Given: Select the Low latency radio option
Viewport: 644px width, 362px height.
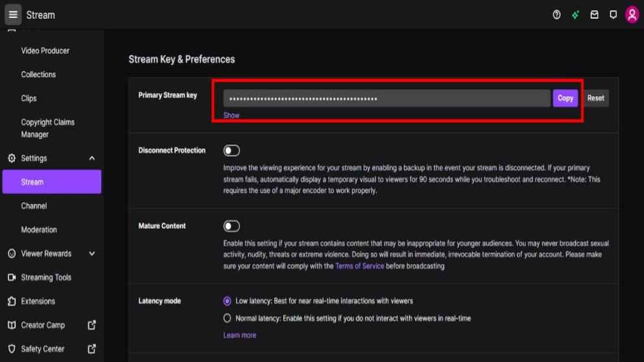Looking at the screenshot, I should (x=227, y=301).
